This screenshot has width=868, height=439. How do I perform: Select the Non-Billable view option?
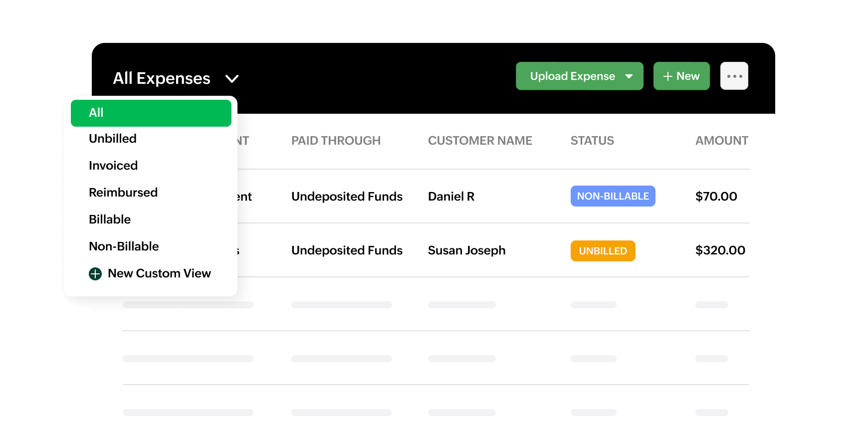point(124,246)
